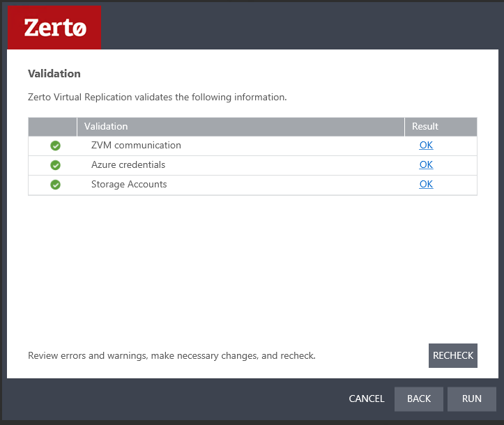504x425 pixels.
Task: Click the green check icon for Azure credentials
Action: tap(55, 165)
